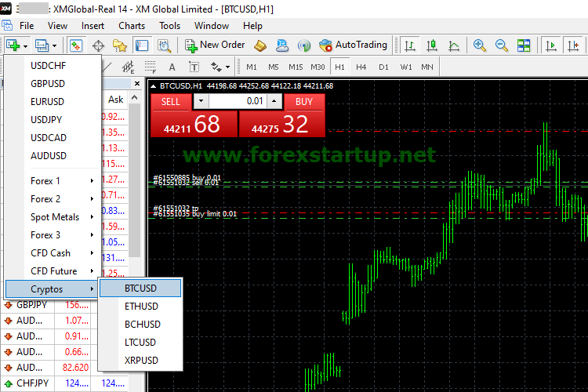Open the Strategy Tester magnifier icon

point(164,45)
